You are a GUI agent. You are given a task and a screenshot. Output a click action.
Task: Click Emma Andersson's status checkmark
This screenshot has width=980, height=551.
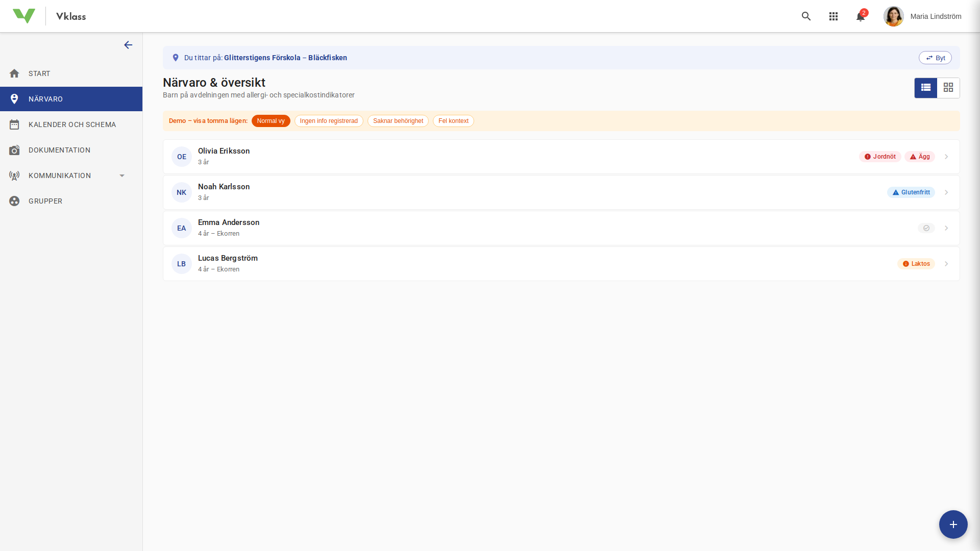click(926, 228)
